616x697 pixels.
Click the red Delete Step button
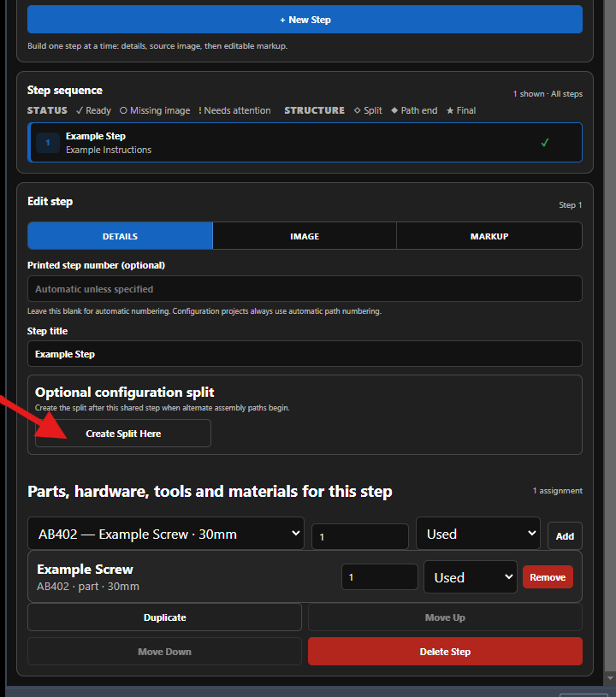(445, 652)
